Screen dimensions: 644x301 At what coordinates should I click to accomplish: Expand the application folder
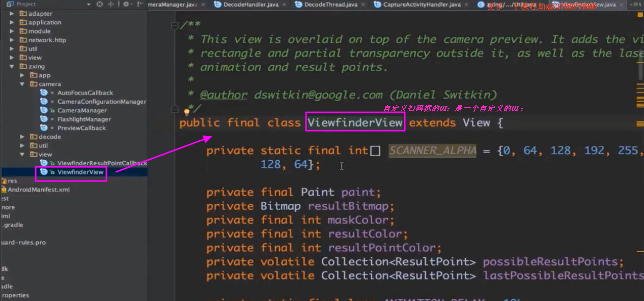tap(12, 22)
